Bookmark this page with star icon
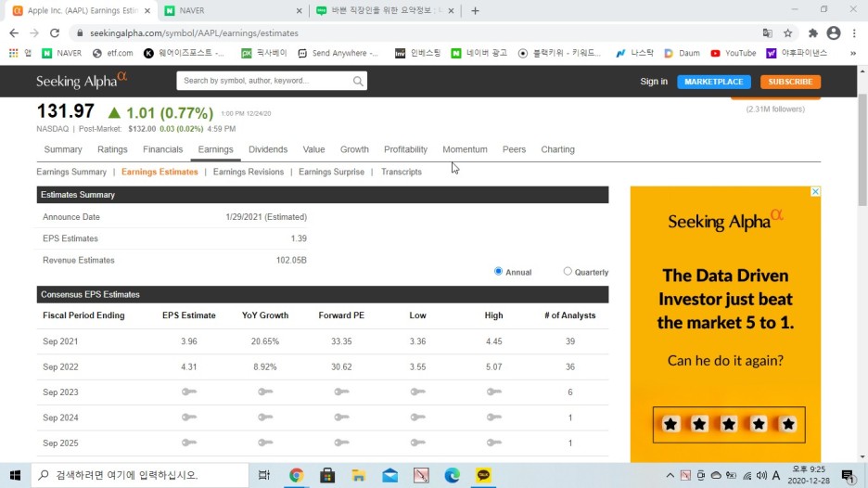This screenshot has width=868, height=488. point(787,33)
